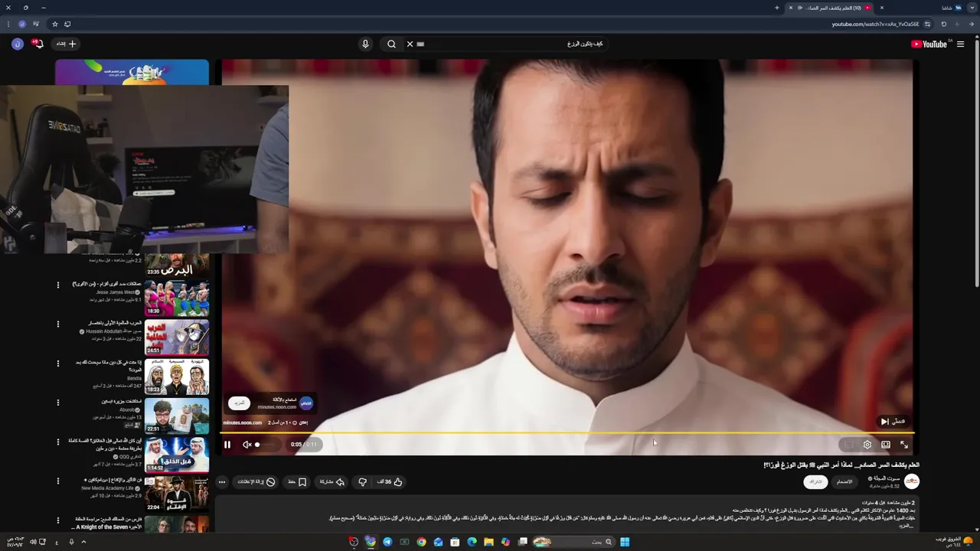
Task: Open options menu for Abarob video
Action: [x=57, y=402]
